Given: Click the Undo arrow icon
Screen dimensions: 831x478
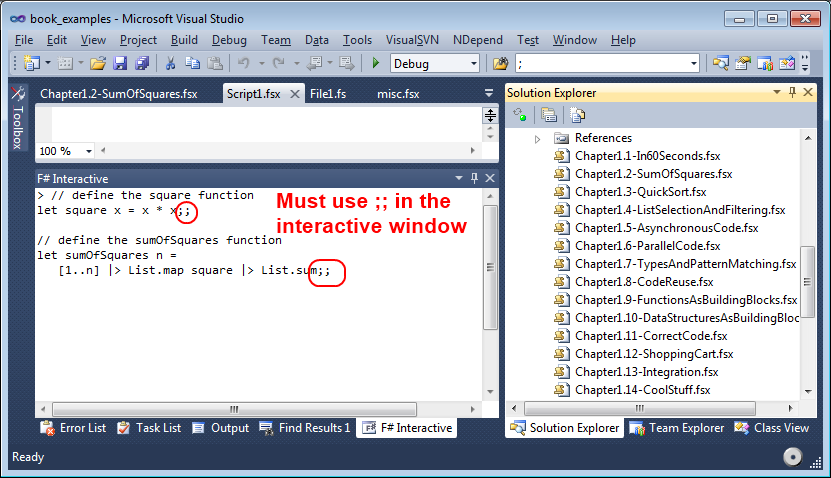Looking at the screenshot, I should 244,64.
